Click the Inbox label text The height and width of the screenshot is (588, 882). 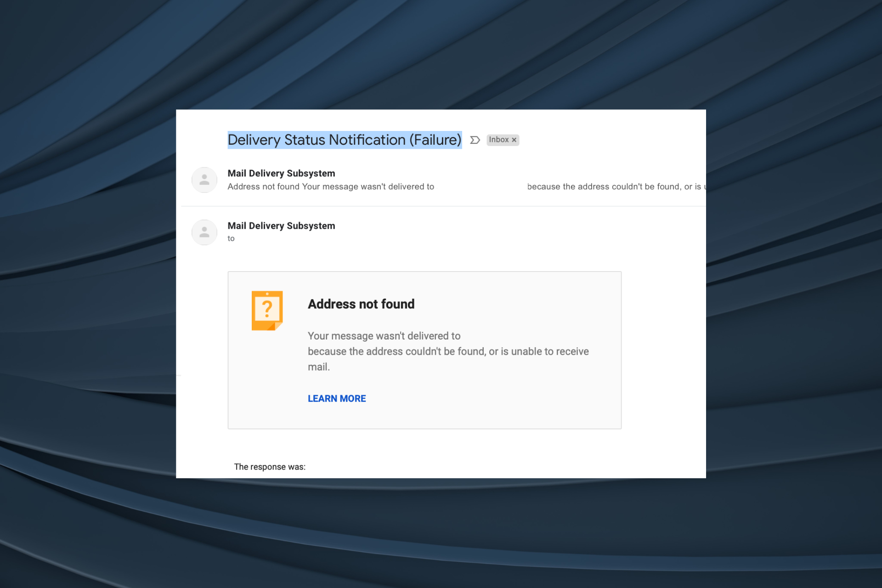498,140
